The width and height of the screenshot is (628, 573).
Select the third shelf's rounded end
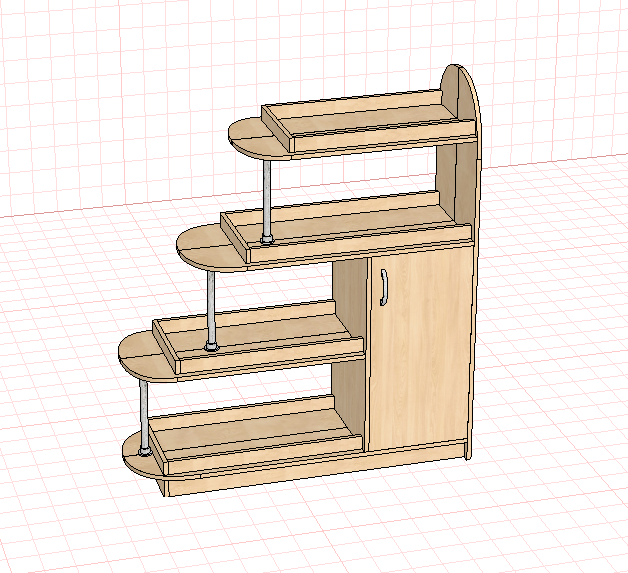tap(144, 358)
